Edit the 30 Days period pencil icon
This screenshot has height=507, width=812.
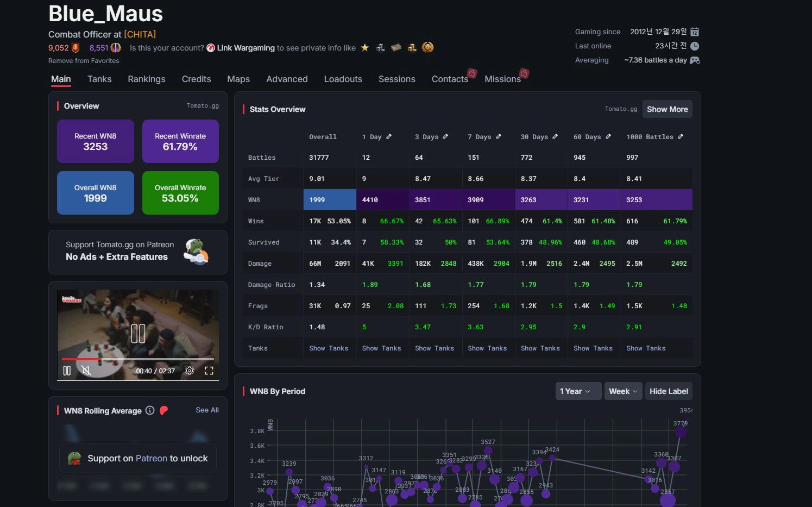pos(555,136)
